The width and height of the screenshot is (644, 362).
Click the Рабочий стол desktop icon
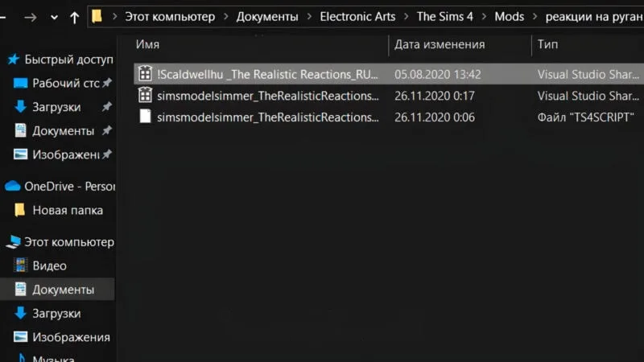[21, 84]
